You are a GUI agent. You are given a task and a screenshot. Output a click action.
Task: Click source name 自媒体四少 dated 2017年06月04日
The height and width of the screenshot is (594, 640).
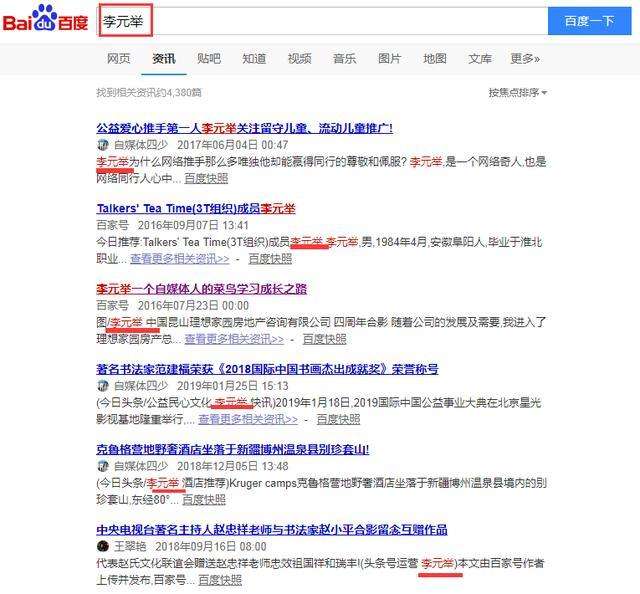(x=141, y=145)
